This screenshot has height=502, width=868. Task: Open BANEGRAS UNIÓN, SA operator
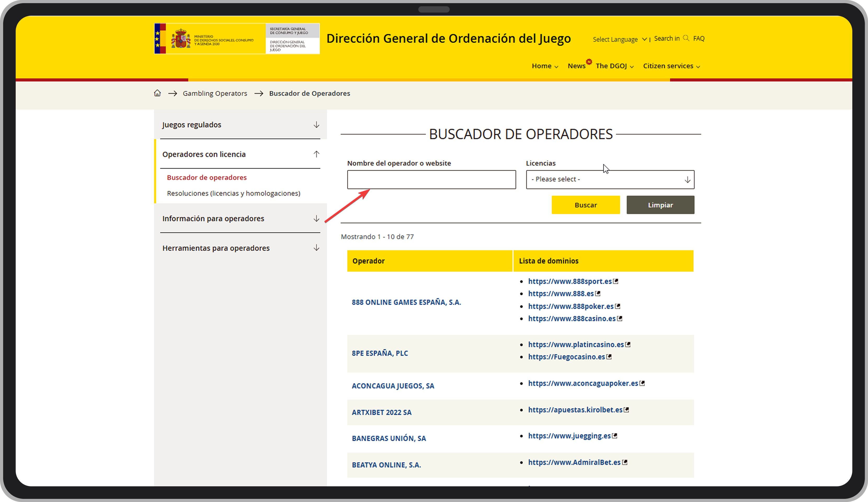[389, 438]
